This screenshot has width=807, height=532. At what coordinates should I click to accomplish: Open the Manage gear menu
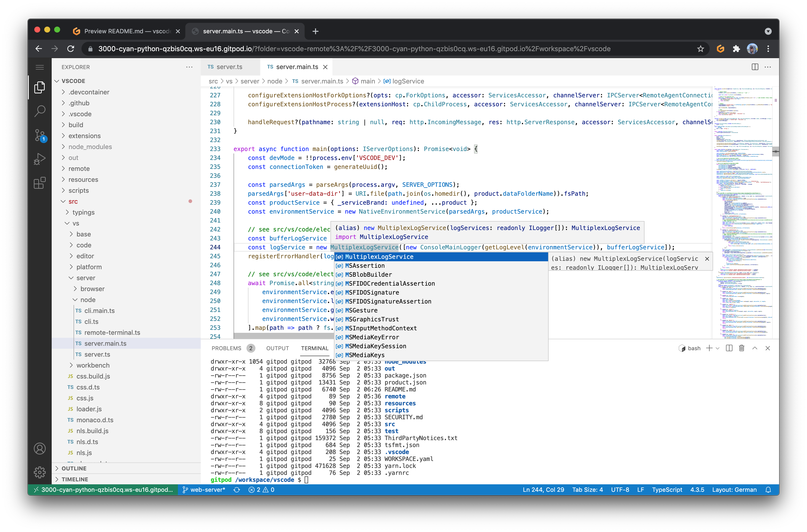pos(40,472)
